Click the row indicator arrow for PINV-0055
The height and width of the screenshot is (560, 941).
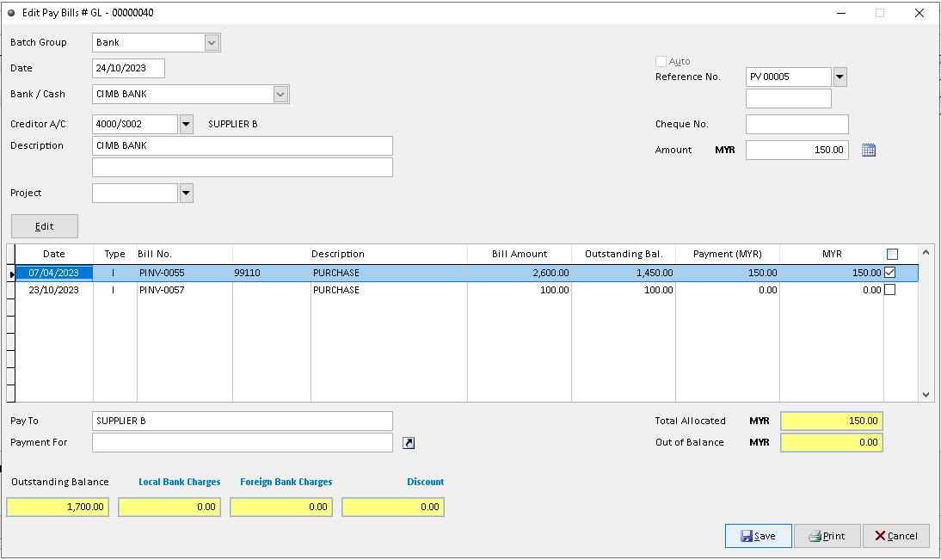(11, 274)
